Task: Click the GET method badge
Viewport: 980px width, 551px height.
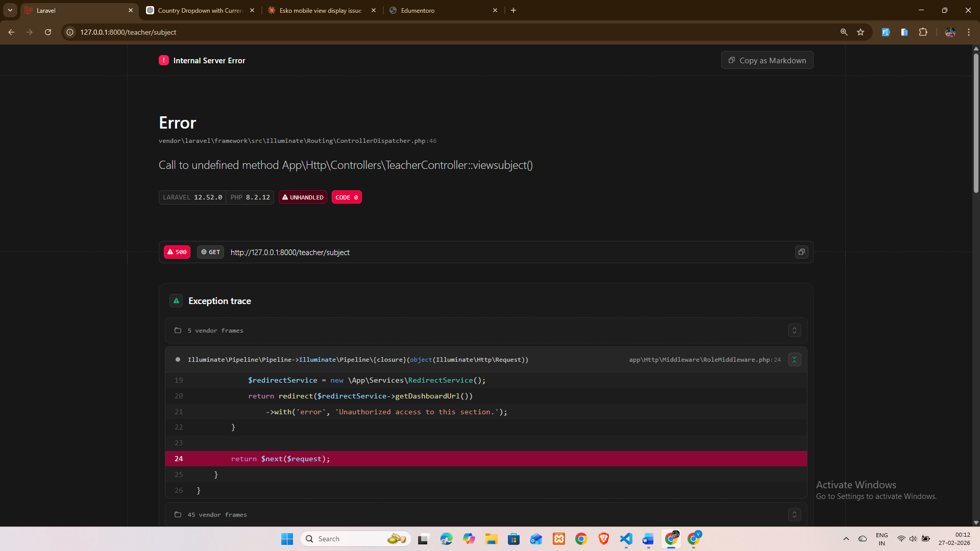Action: (210, 252)
